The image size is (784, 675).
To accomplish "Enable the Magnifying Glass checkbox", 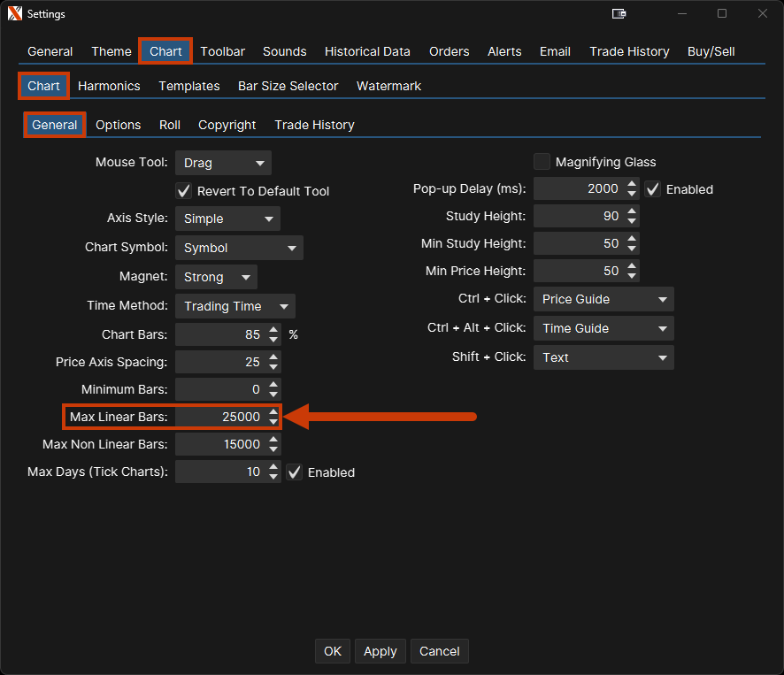I will tap(542, 162).
